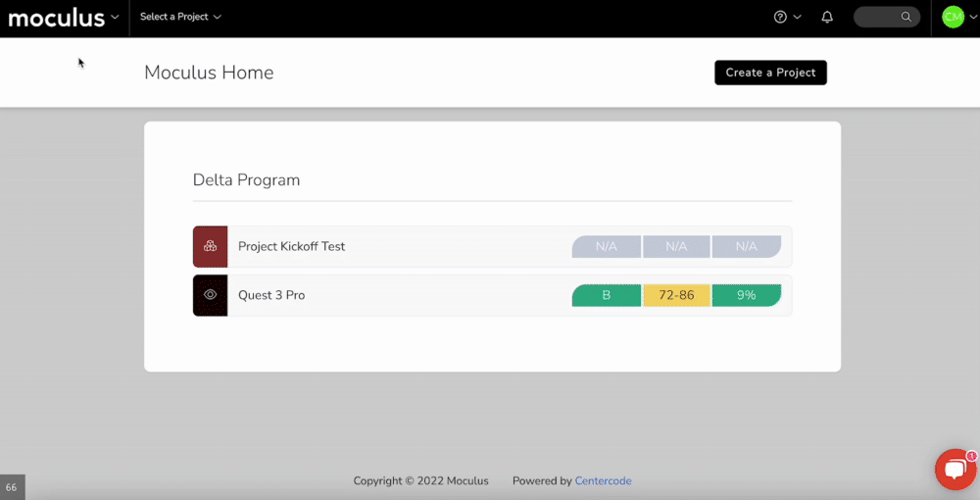Select the green B grade badge
Viewport: 980px width, 500px height.
[607, 295]
